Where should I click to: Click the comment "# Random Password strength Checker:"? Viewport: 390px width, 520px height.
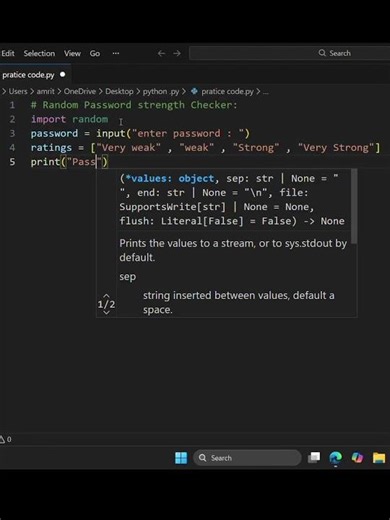coord(134,105)
